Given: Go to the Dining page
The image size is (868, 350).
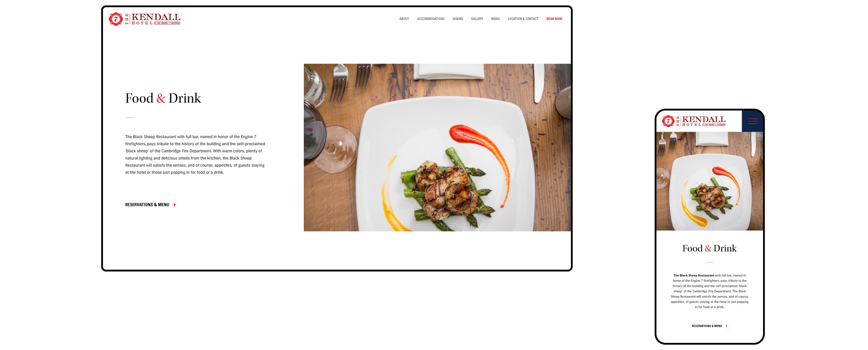Looking at the screenshot, I should 458,19.
